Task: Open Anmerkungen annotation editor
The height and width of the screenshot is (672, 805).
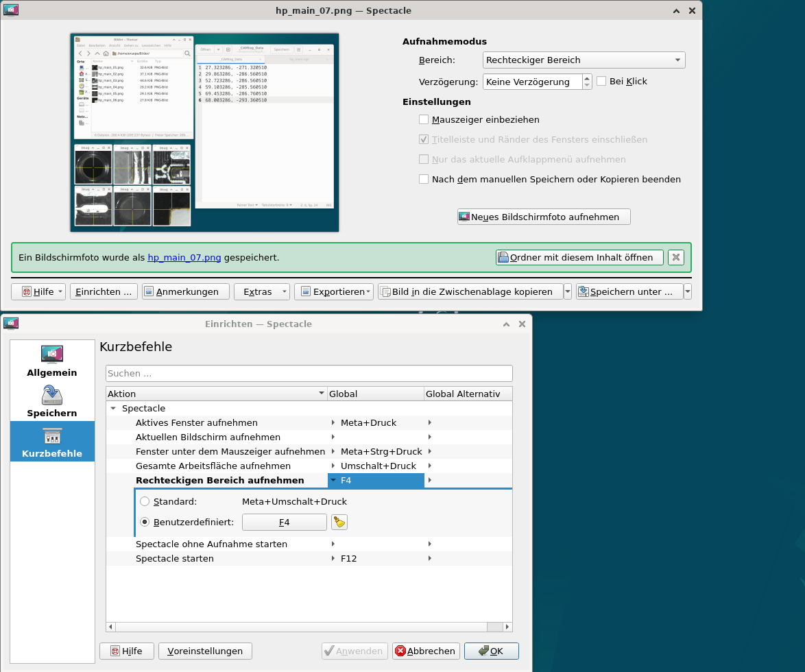Action: (185, 291)
